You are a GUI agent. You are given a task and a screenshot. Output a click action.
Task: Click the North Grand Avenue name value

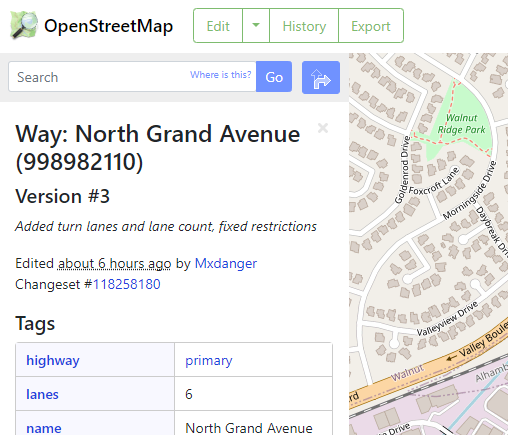(x=249, y=428)
